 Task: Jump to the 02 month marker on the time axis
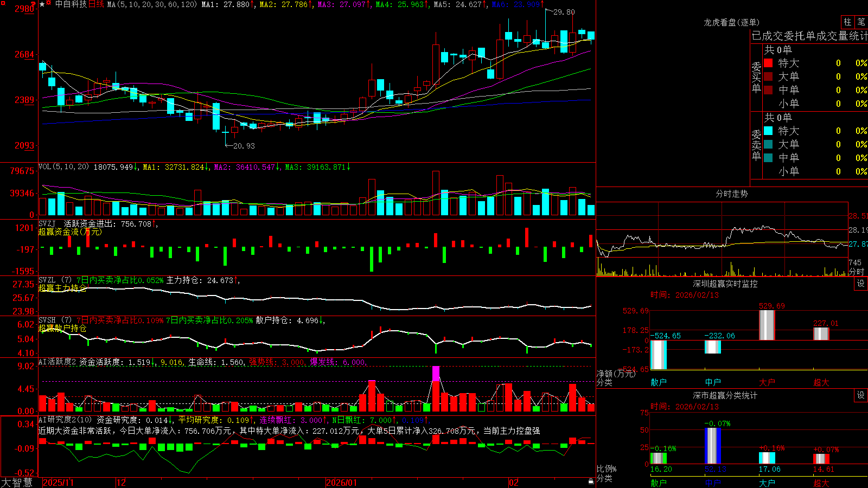(x=513, y=483)
